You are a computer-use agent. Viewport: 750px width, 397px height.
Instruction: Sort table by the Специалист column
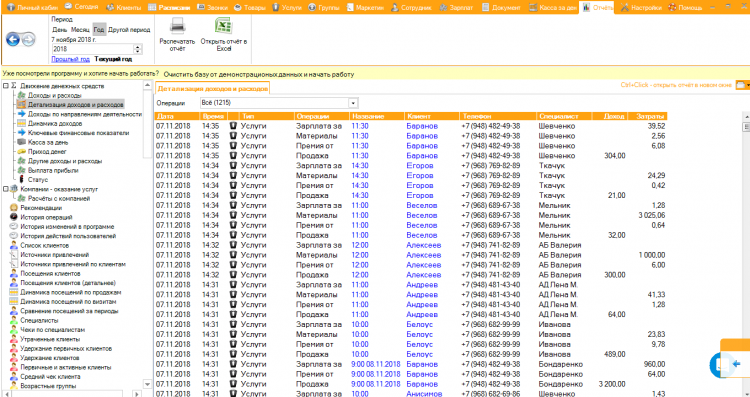point(563,116)
